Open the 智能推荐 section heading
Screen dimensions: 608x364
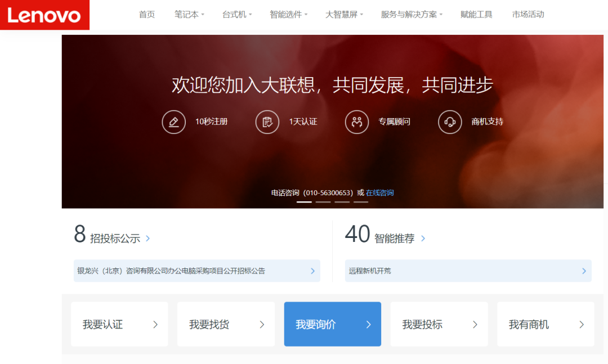(x=394, y=239)
